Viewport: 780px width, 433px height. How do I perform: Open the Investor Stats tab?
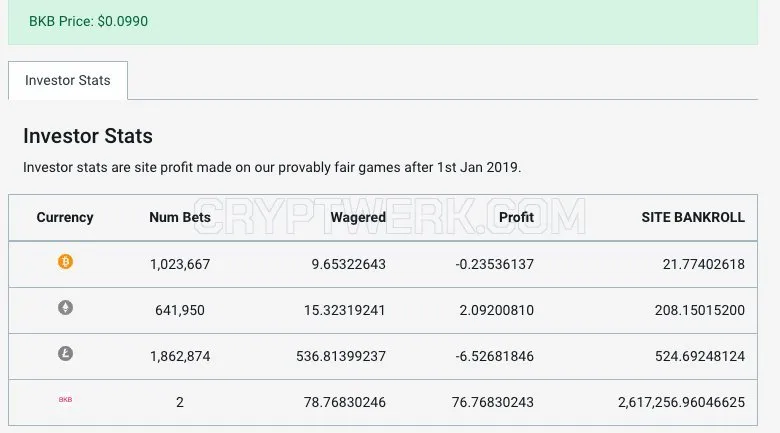click(68, 81)
